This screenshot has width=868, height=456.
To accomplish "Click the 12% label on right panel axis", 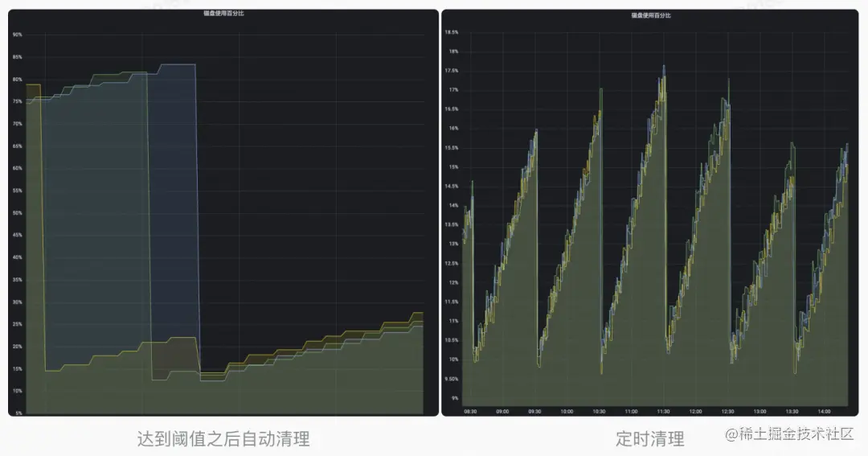I will (x=453, y=282).
